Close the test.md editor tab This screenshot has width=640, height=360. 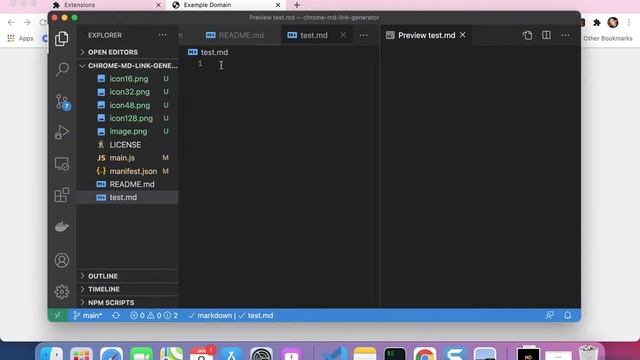pos(343,35)
